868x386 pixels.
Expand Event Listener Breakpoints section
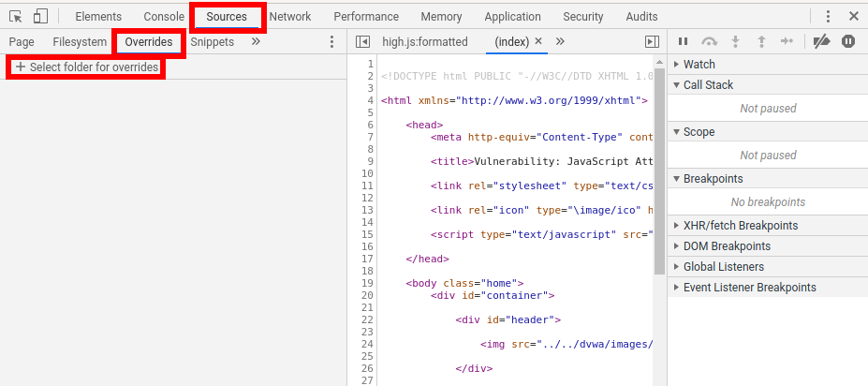click(x=749, y=288)
